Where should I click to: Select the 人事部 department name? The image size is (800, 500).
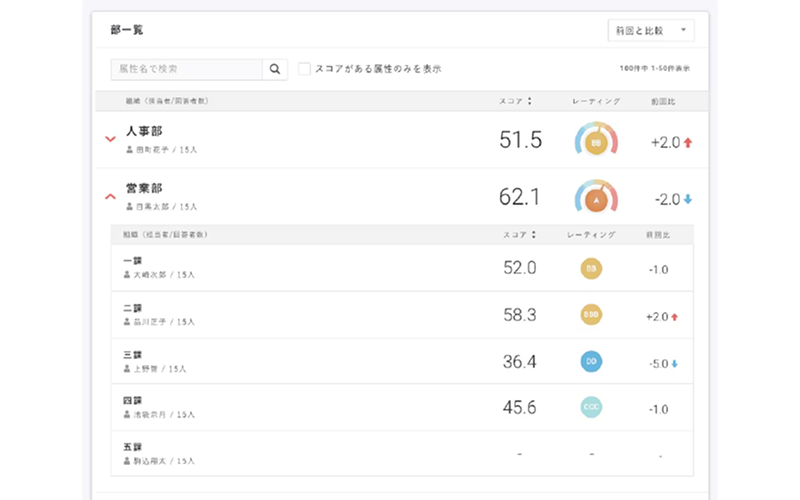click(144, 131)
